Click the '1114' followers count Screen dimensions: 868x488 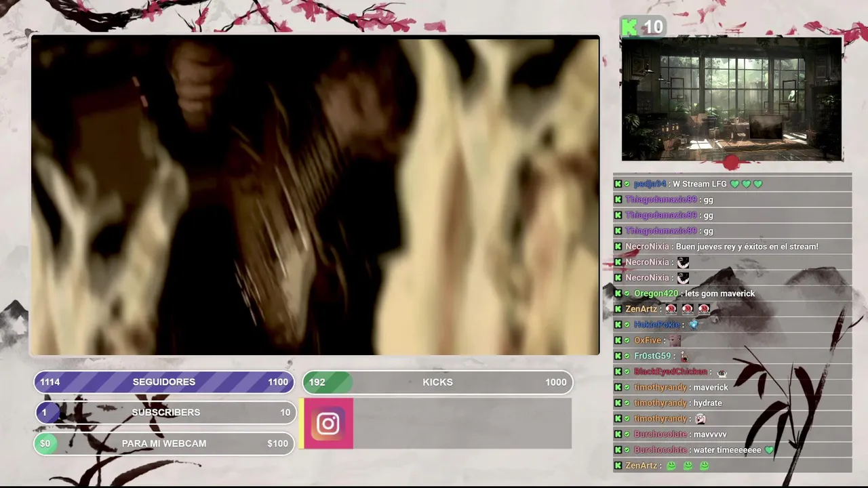[50, 382]
